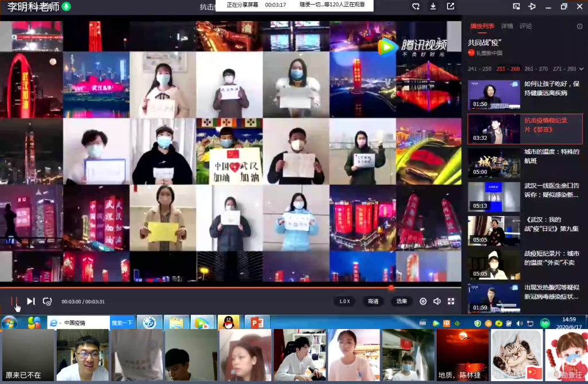Screen dimensions: 588x384
Task: Open the 高清 video quality selector
Action: click(373, 301)
